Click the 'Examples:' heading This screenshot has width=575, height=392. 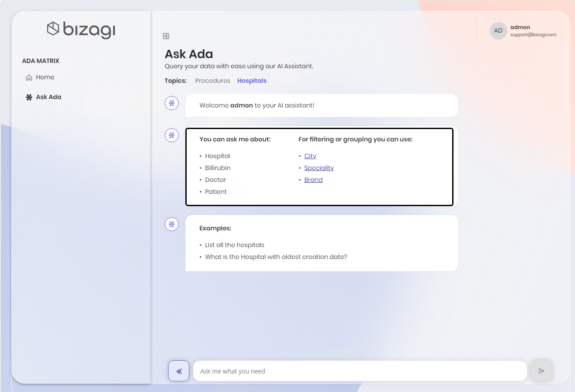(215, 229)
